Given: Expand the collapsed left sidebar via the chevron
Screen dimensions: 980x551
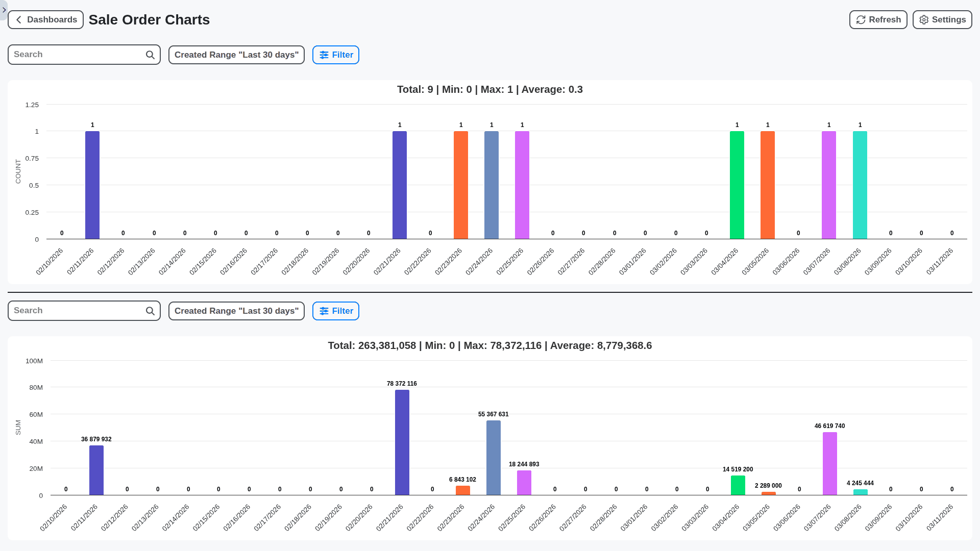Looking at the screenshot, I should [4, 10].
